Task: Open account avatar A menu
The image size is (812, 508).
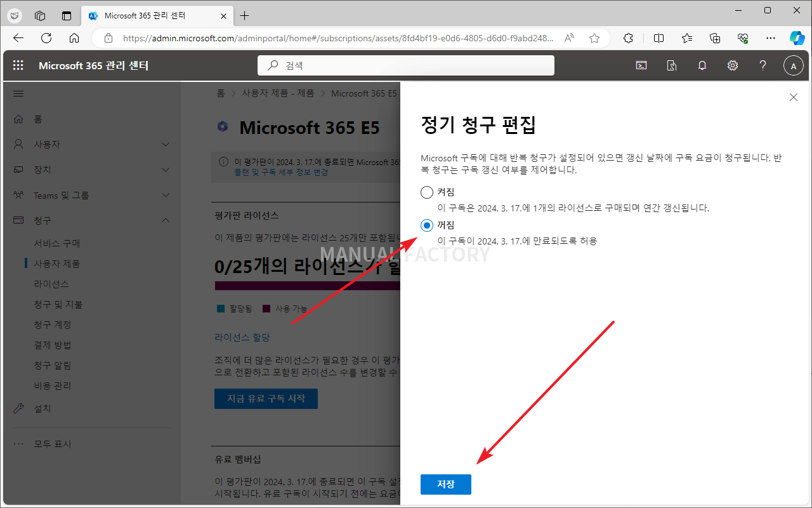Action: (x=794, y=65)
